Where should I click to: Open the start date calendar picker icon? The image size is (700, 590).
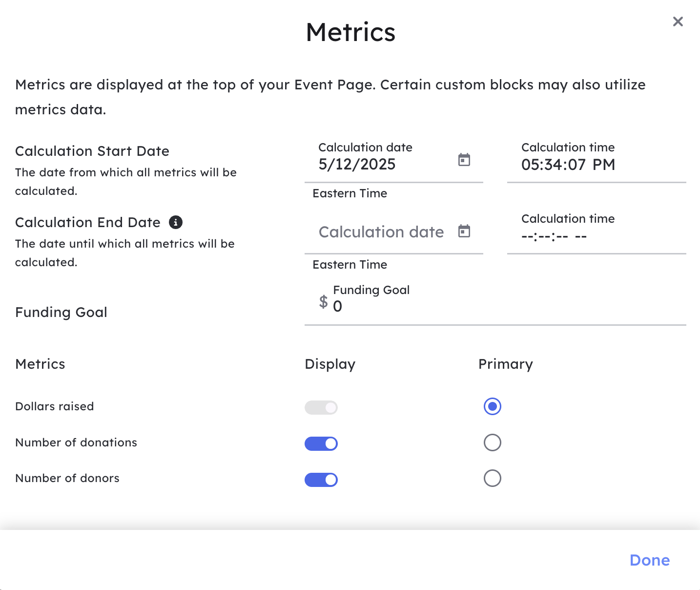(464, 160)
